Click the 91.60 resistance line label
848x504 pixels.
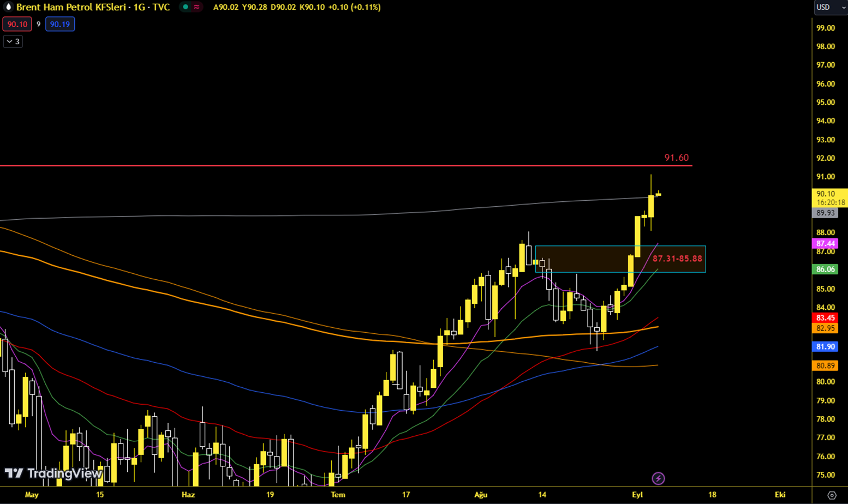[677, 158]
